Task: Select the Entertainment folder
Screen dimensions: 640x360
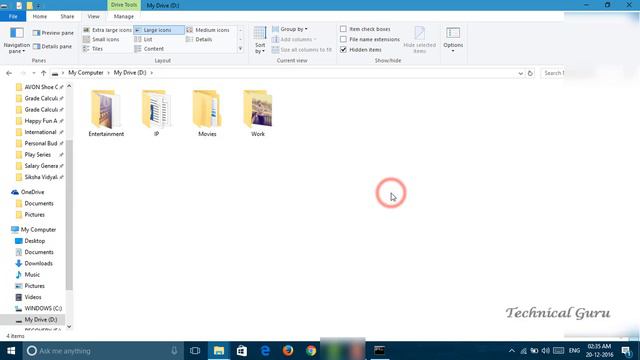Action: pos(106,113)
